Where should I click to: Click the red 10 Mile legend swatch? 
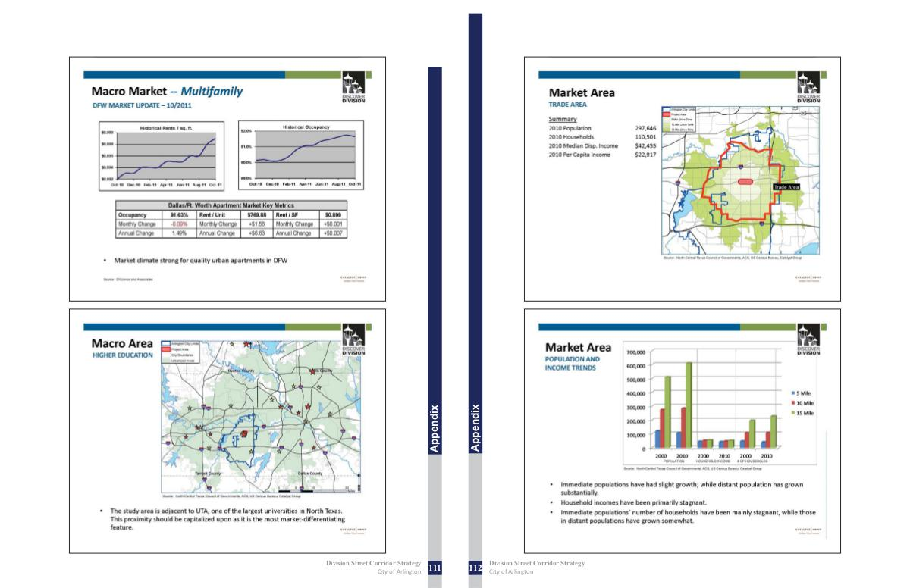pos(793,403)
